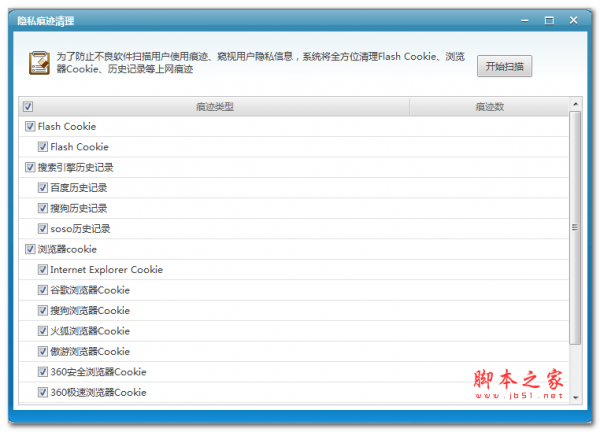The image size is (600, 432).
Task: Click the 痕迹数 column header
Action: (489, 106)
